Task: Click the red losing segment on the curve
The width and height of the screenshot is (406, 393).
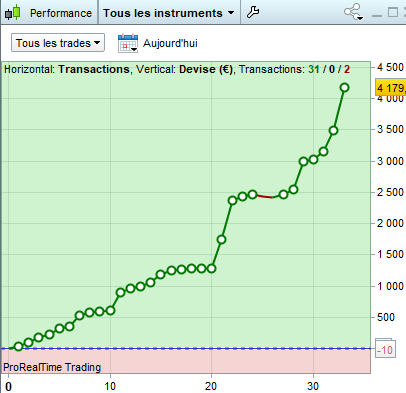Action: point(265,196)
